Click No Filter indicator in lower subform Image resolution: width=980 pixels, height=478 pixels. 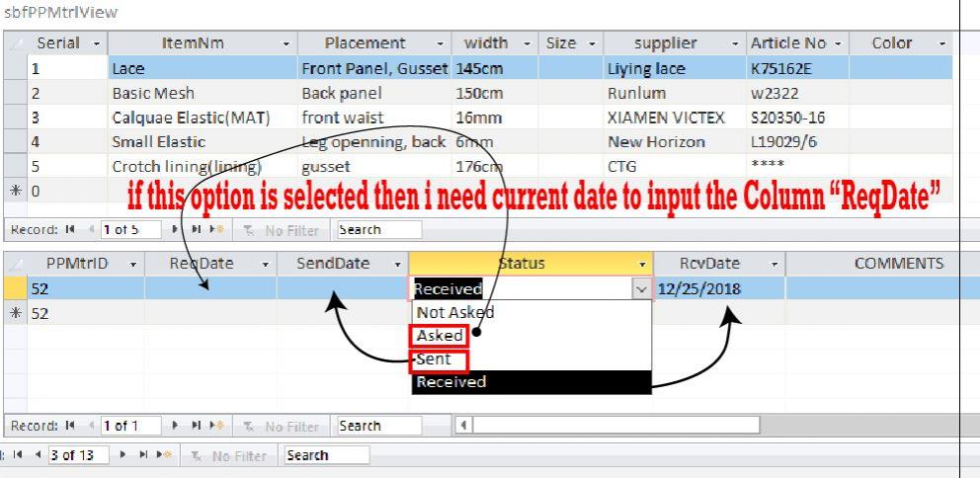click(282, 426)
